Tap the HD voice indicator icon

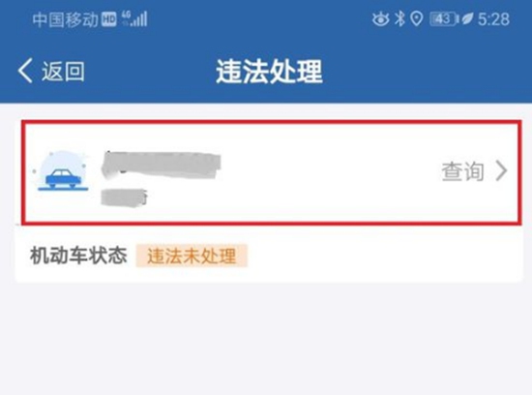coord(109,19)
